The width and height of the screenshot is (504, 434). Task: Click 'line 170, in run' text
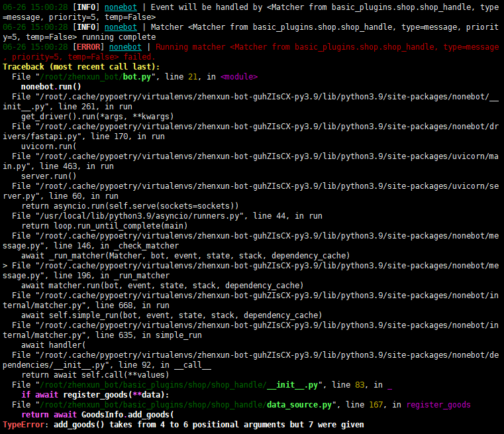click(x=128, y=136)
